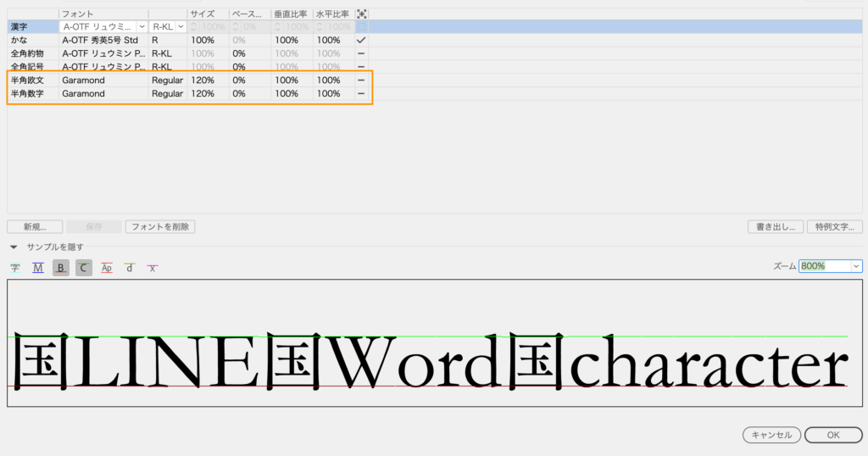Image resolution: width=868 pixels, height=456 pixels.
Task: Toggle the dash mark in the 半角欧文 row
Action: [x=362, y=81]
